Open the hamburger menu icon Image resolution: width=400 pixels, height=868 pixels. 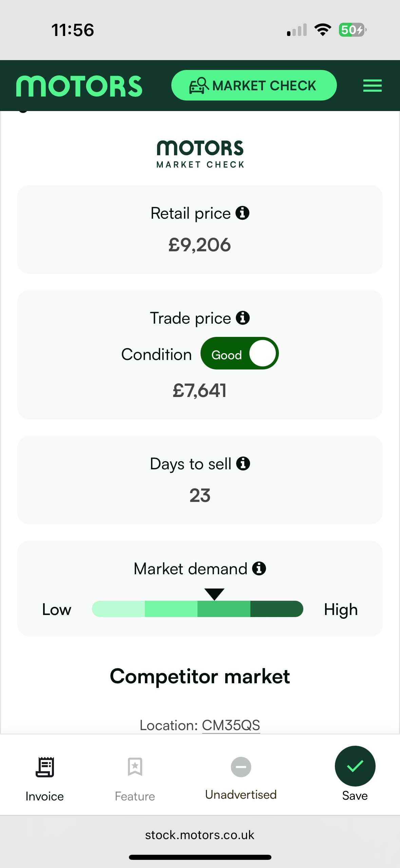pyautogui.click(x=372, y=86)
